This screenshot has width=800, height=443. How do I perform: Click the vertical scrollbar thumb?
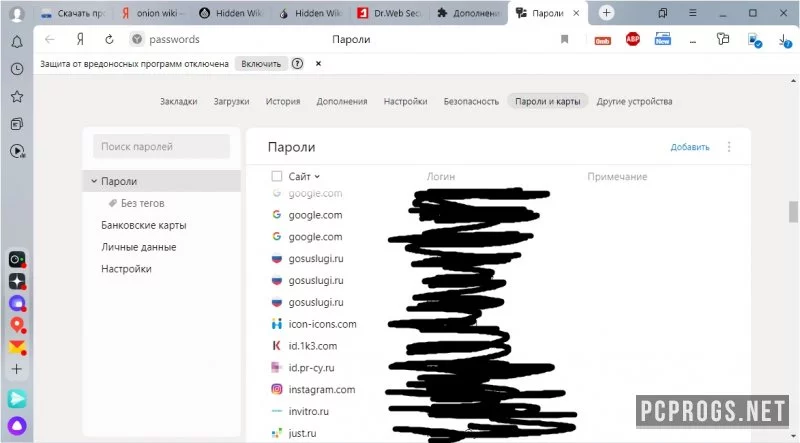(793, 211)
